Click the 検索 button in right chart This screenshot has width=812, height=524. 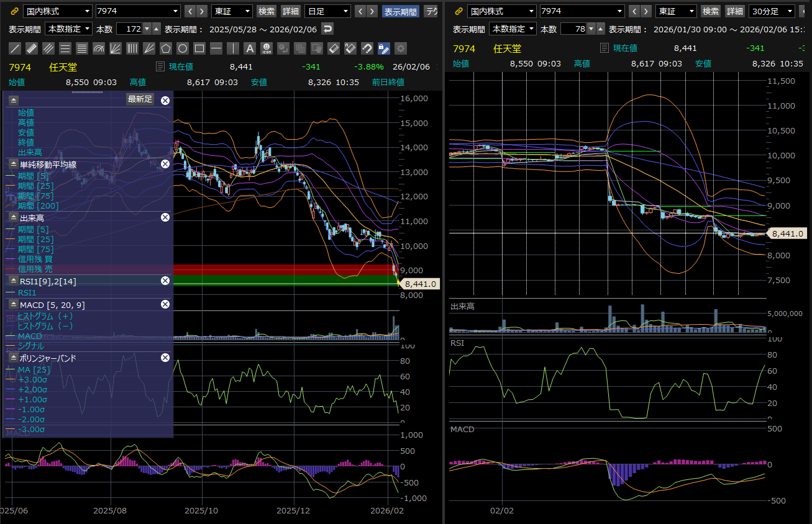click(711, 11)
